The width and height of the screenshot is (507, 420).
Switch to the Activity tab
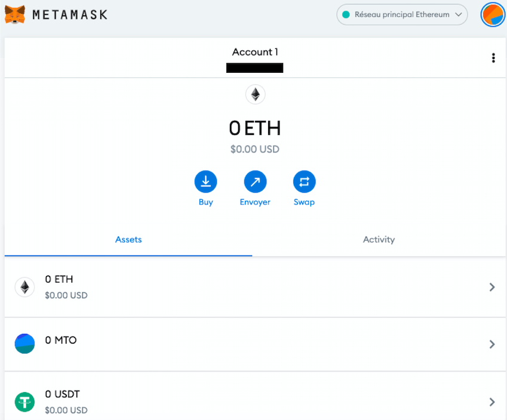tap(379, 239)
